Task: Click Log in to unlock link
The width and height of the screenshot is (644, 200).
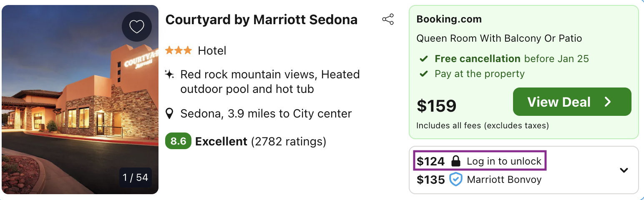Action: click(504, 161)
